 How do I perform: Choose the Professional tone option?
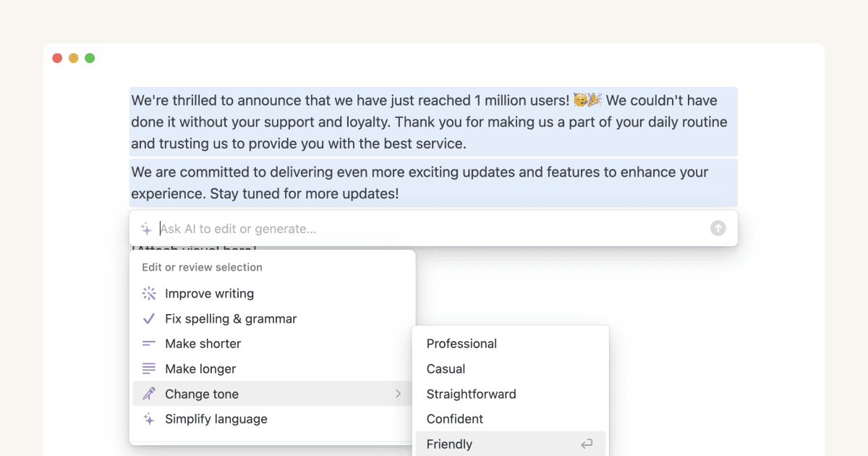(462, 343)
